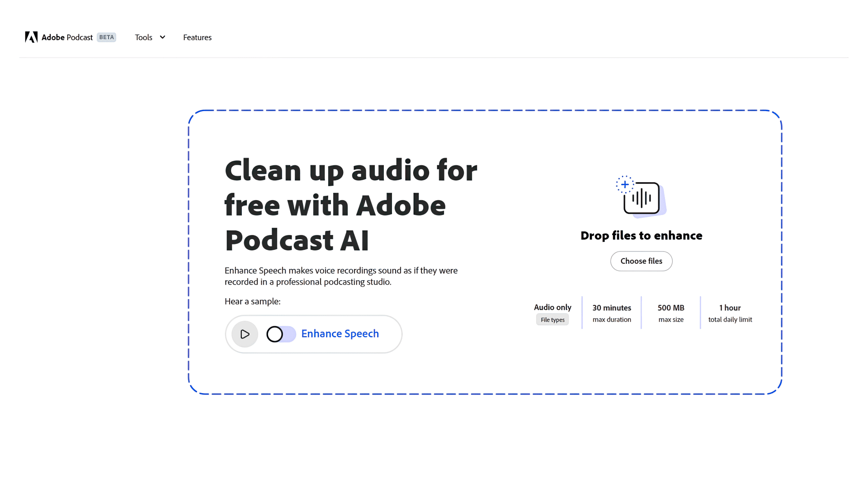The image size is (868, 488).
Task: Click the Choose files button
Action: (x=641, y=261)
